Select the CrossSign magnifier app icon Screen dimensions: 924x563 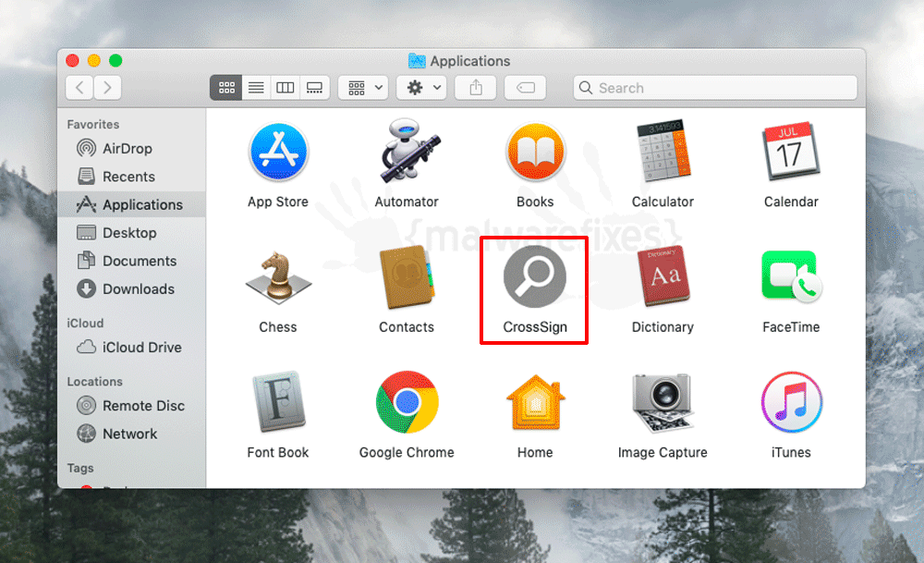coord(535,277)
